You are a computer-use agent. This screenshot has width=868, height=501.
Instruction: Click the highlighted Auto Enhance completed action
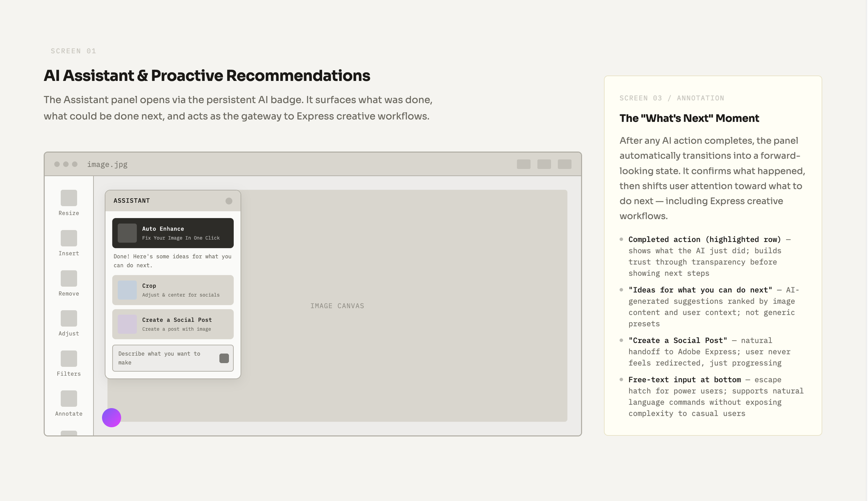(173, 233)
